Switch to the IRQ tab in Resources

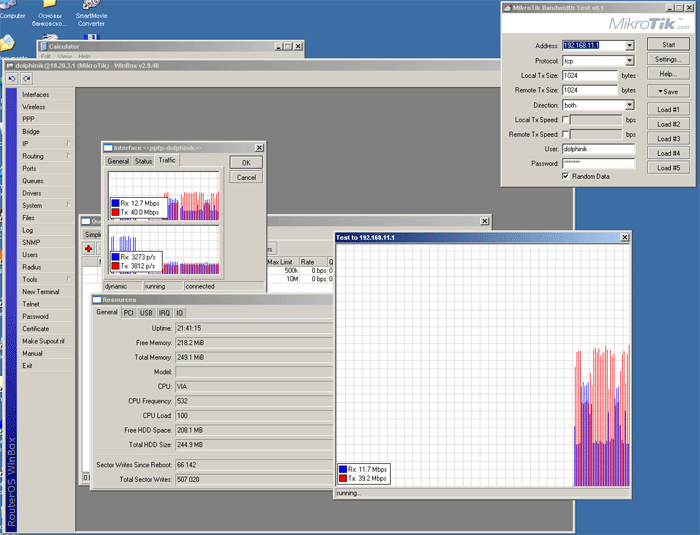coord(164,313)
